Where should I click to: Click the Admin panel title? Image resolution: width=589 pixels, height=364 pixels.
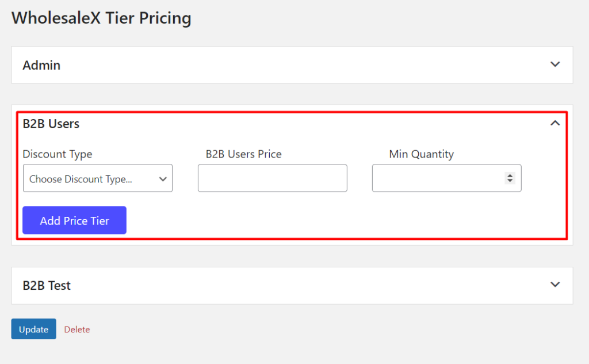pos(41,65)
